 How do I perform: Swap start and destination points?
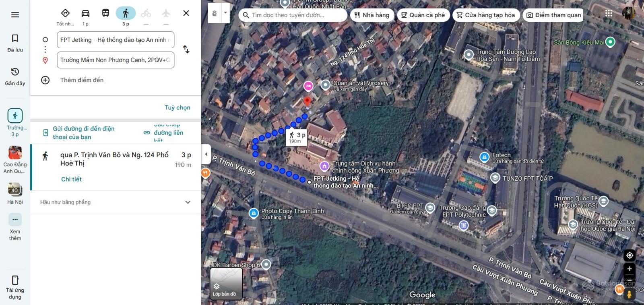tap(186, 49)
